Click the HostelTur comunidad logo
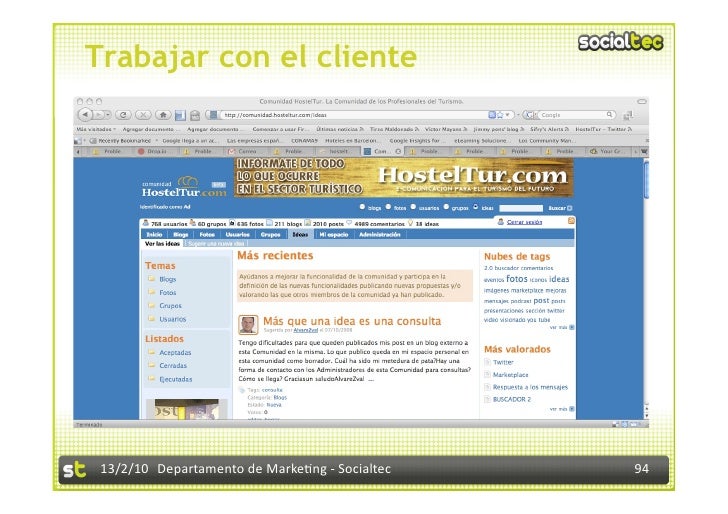728x514 pixels. pyautogui.click(x=184, y=188)
